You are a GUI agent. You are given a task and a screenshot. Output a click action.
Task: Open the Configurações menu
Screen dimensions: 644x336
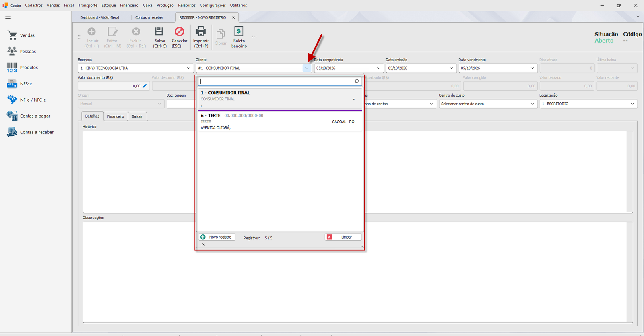coord(213,5)
